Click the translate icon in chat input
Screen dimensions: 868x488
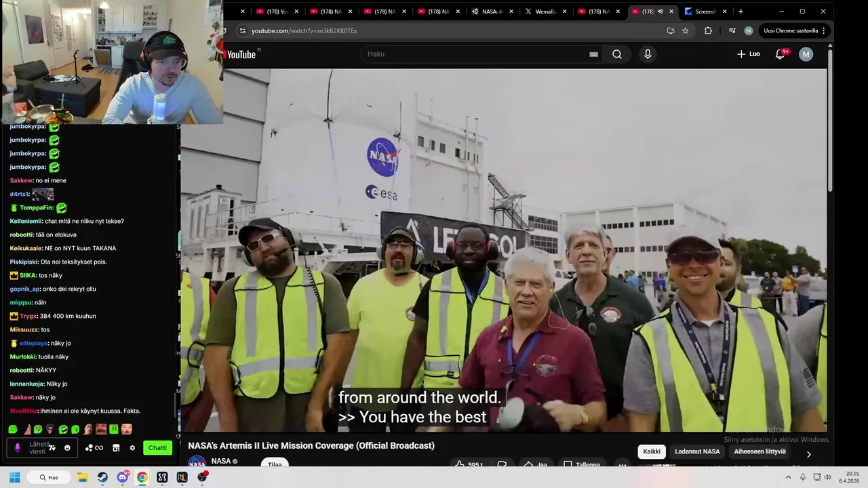[52, 448]
